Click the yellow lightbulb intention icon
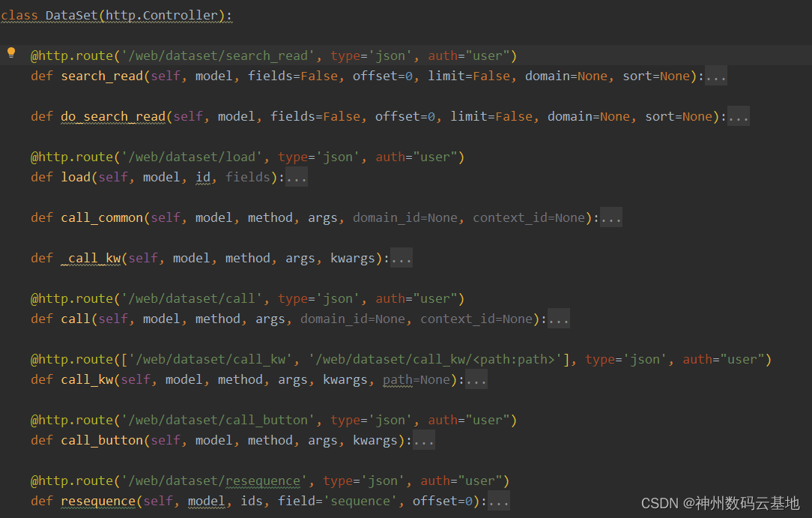This screenshot has height=518, width=812. point(11,52)
